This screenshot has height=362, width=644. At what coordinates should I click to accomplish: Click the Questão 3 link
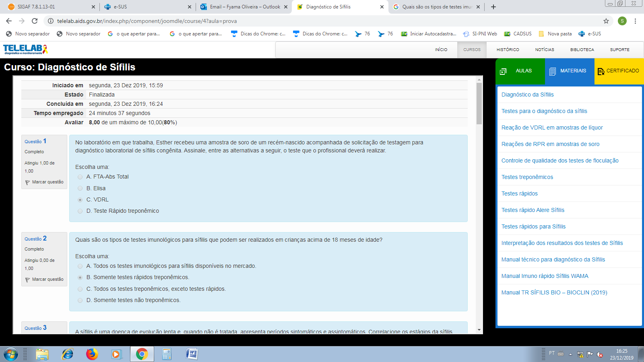pyautogui.click(x=35, y=328)
